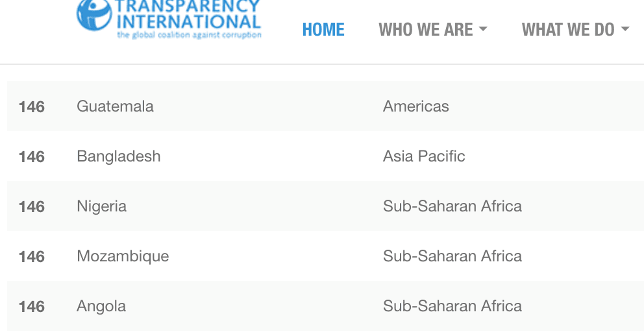Choose the Mozambique country entry

(123, 256)
